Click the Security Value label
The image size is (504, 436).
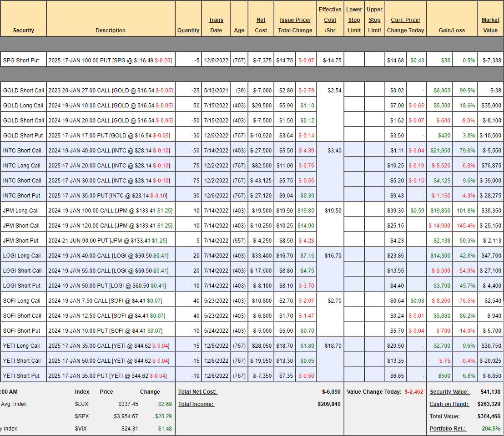pos(449,392)
